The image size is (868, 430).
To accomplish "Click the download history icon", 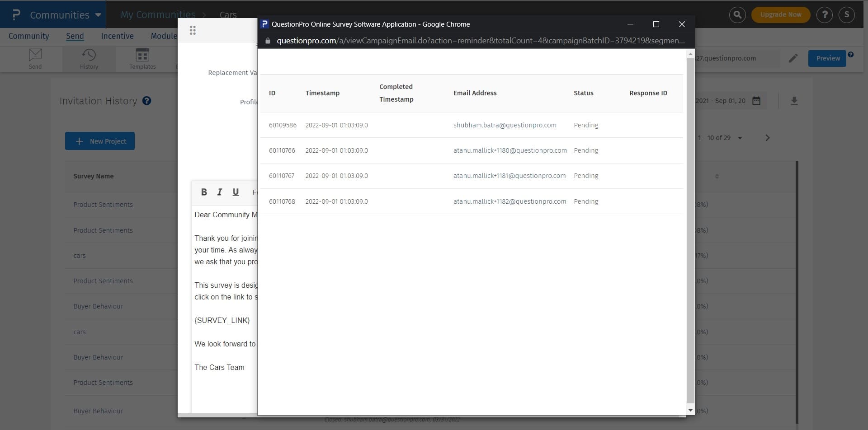I will [x=794, y=101].
